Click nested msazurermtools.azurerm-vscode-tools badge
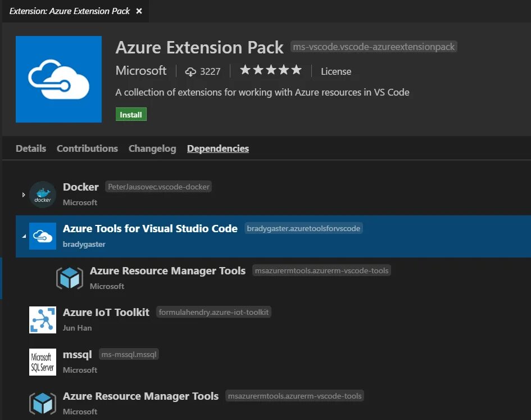This screenshot has height=420, width=531. point(322,270)
